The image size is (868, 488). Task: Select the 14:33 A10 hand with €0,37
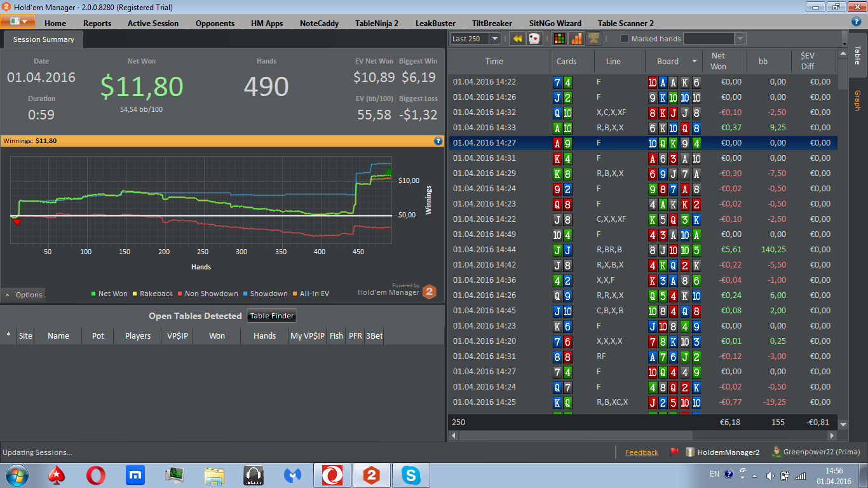coord(642,128)
